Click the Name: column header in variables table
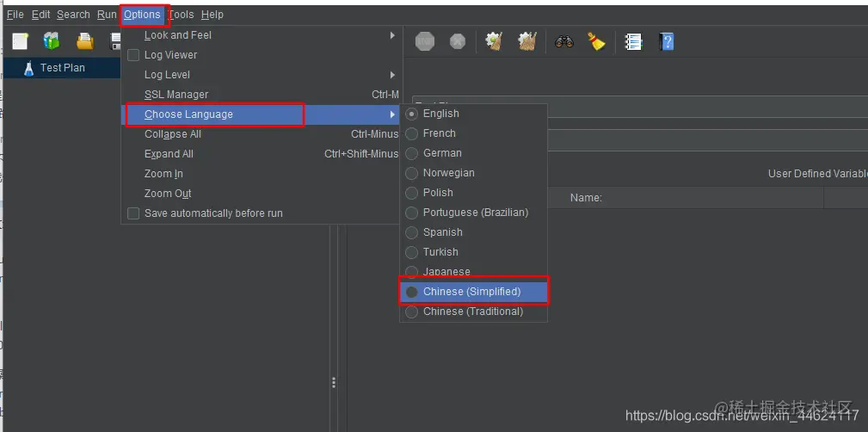Screen dimensions: 868x432 click(586, 198)
